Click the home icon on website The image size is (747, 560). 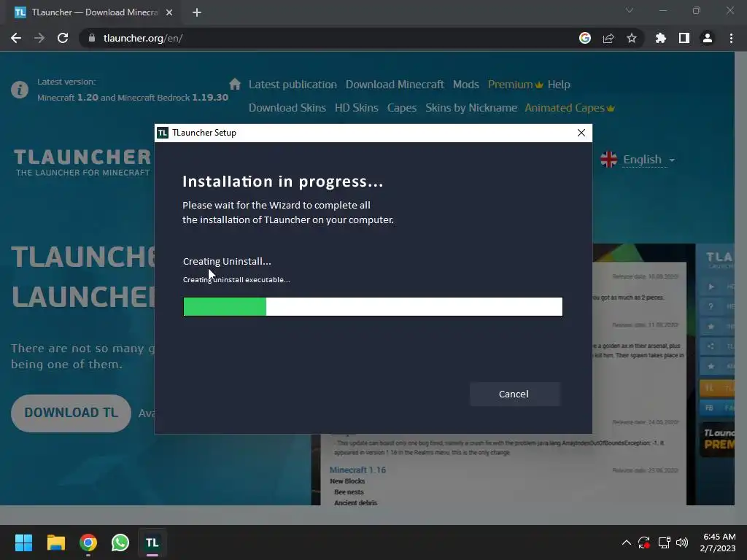pyautogui.click(x=235, y=85)
